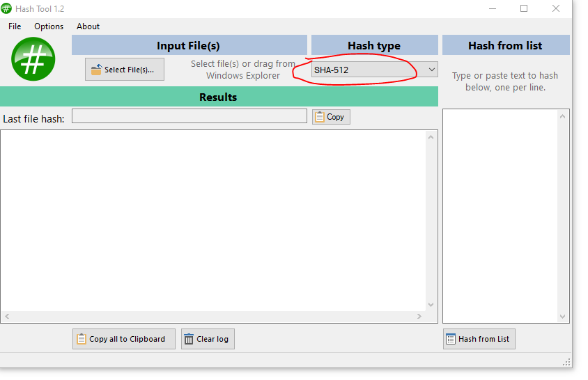This screenshot has height=380, width=588.
Task: Click the Results log scroll up arrow
Action: click(x=431, y=137)
